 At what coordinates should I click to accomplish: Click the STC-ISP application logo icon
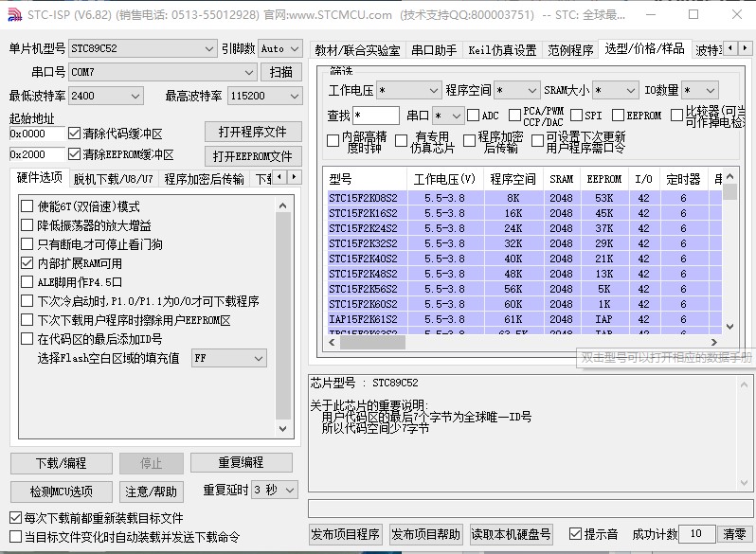pyautogui.click(x=15, y=14)
